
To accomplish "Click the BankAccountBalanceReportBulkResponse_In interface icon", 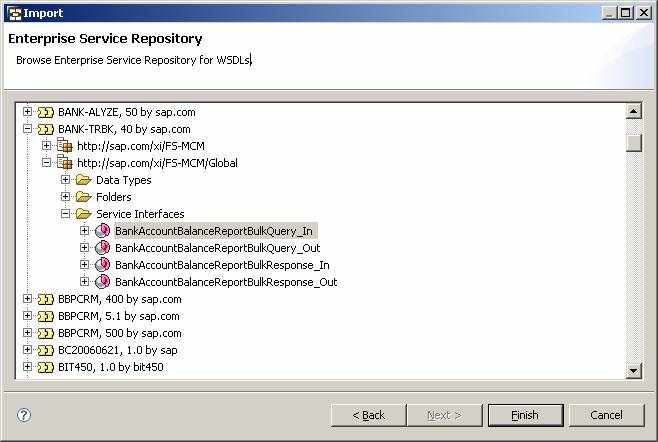I will [x=102, y=265].
